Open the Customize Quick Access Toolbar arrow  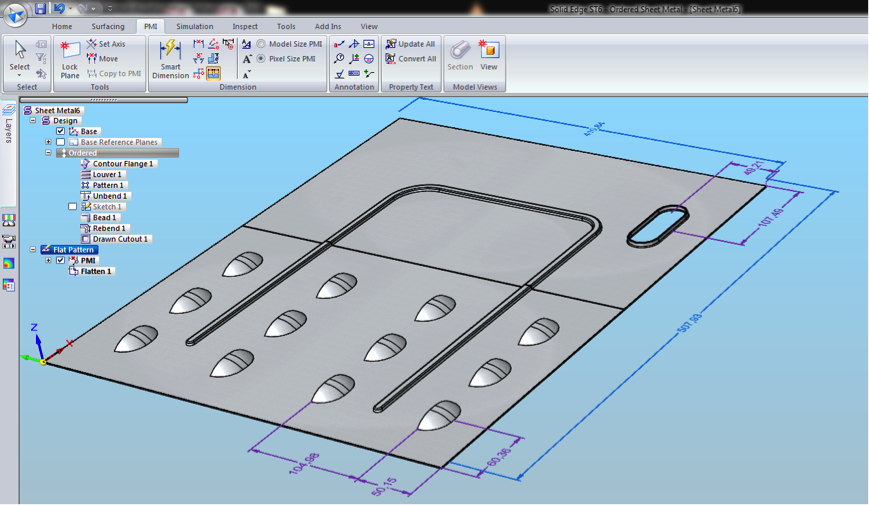click(110, 9)
